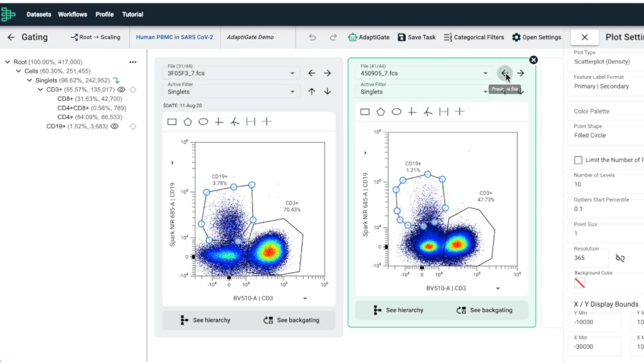
Task: Toggle visibility eye for CD19+ gate
Action: click(114, 126)
